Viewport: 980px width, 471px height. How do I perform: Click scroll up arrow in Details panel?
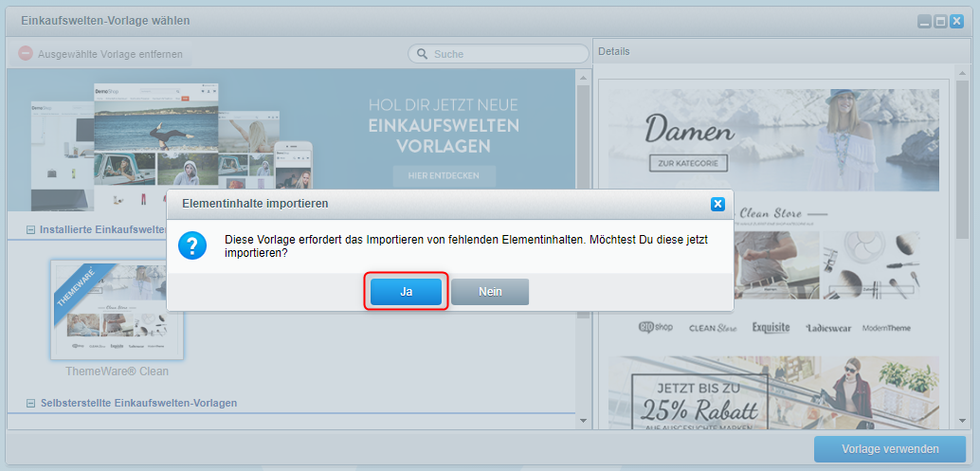963,72
